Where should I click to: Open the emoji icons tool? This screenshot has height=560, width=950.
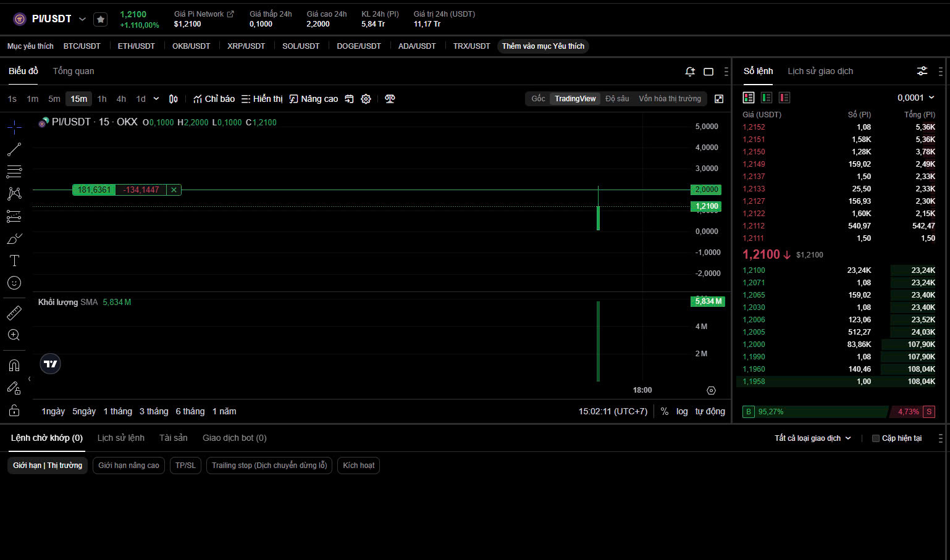(14, 283)
